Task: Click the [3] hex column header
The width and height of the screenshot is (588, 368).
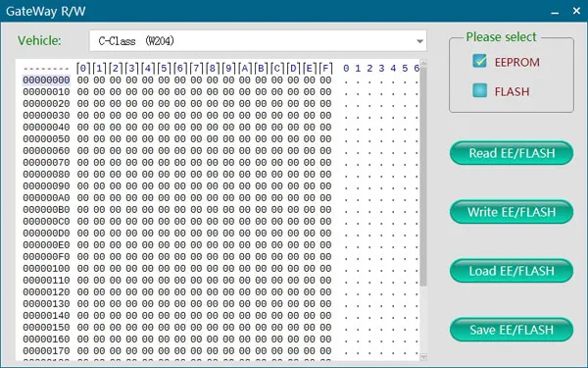Action: (131, 69)
